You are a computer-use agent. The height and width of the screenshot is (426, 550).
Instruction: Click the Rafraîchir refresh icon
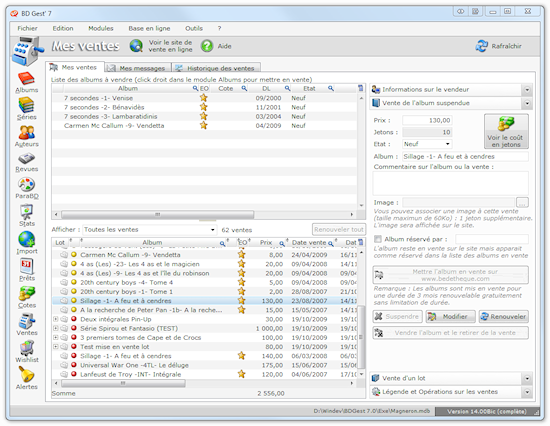pos(481,46)
